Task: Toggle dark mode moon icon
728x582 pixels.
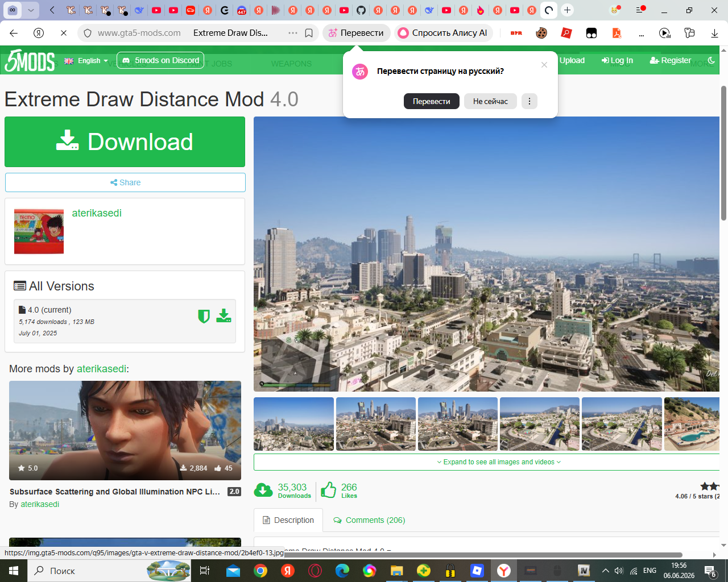Action: tap(711, 60)
